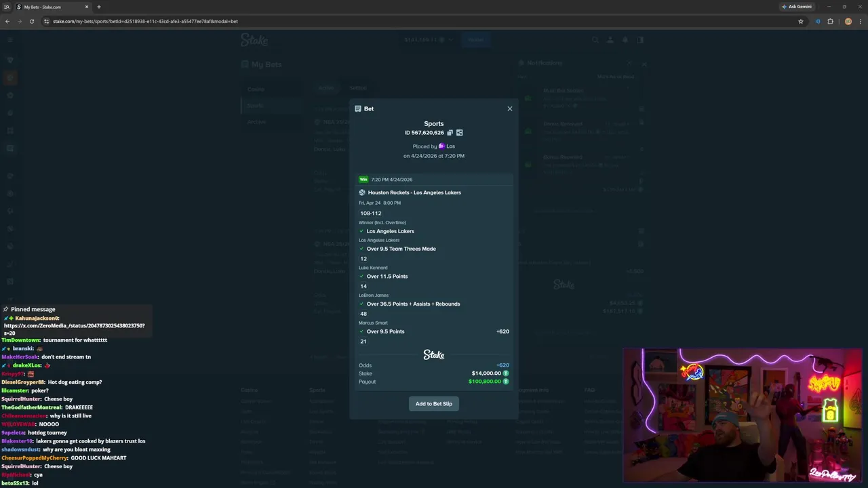Image resolution: width=868 pixels, height=488 pixels.
Task: Click the share icon beside the bet ID
Action: pos(459,133)
